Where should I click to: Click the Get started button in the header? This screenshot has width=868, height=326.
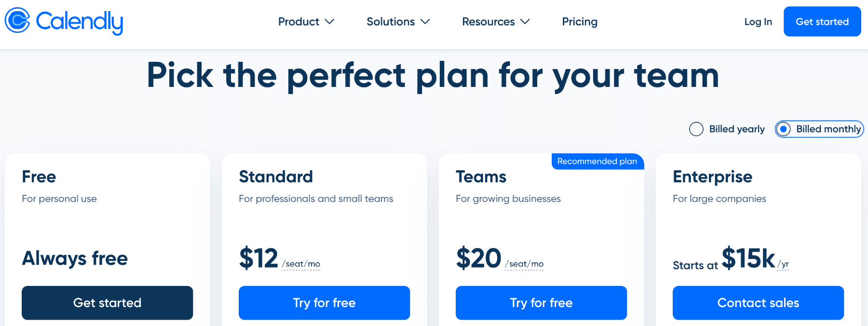822,21
